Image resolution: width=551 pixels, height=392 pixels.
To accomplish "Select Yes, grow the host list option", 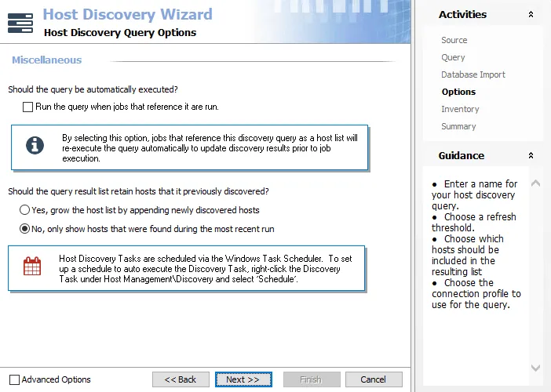I will 24,210.
